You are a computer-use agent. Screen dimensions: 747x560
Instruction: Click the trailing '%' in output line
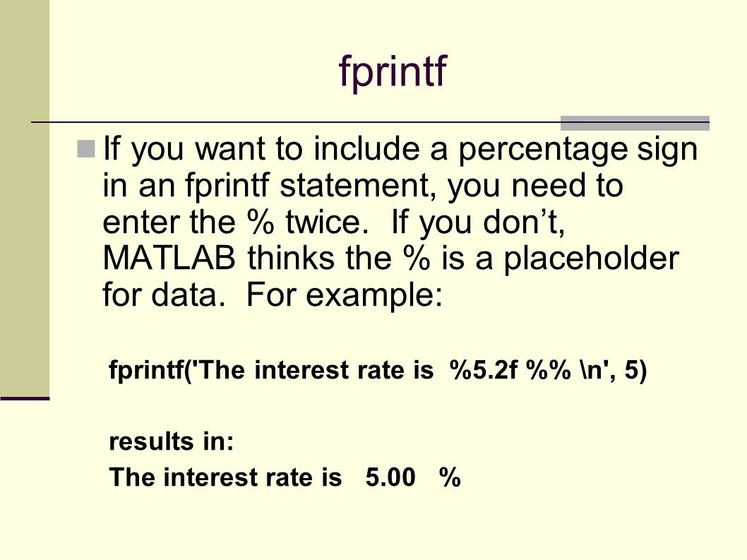[450, 477]
